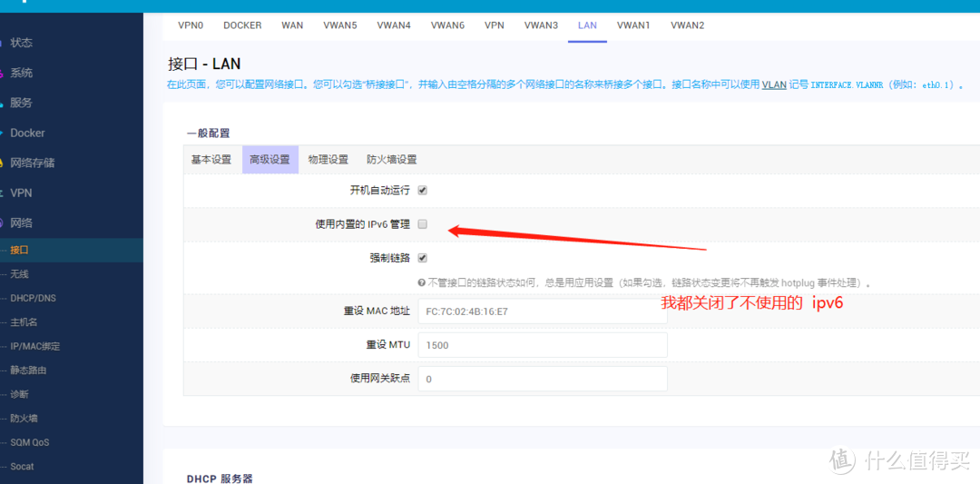Open 静态路由 sidebar submenu item
This screenshot has width=980, height=484.
coord(29,370)
